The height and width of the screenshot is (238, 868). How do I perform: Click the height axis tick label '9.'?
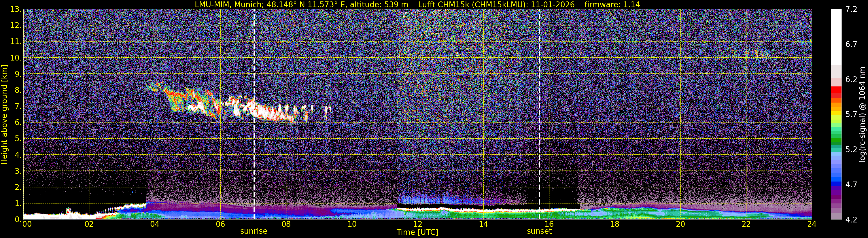[18, 74]
